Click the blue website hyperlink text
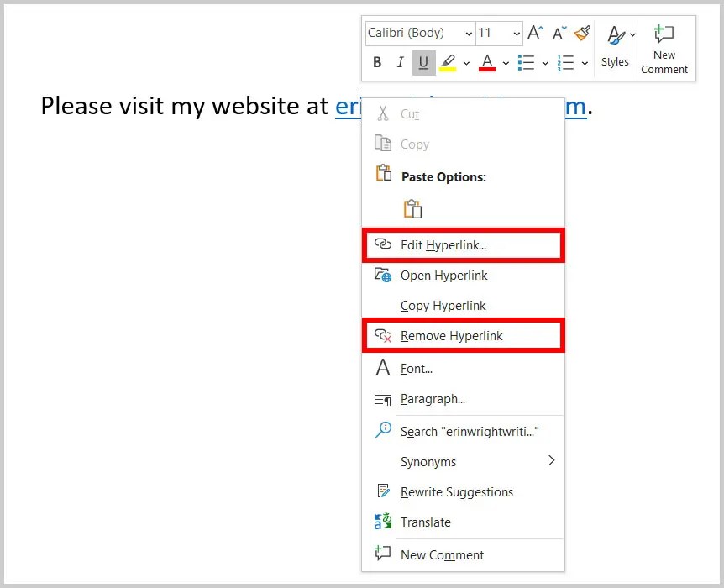Screen dimensions: 724x588 pyautogui.click(x=348, y=107)
